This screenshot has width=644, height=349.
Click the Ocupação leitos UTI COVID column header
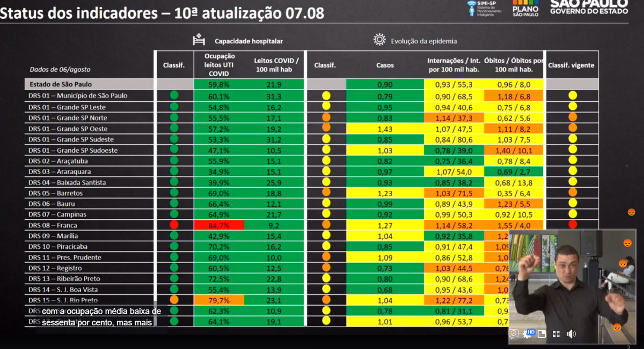219,65
